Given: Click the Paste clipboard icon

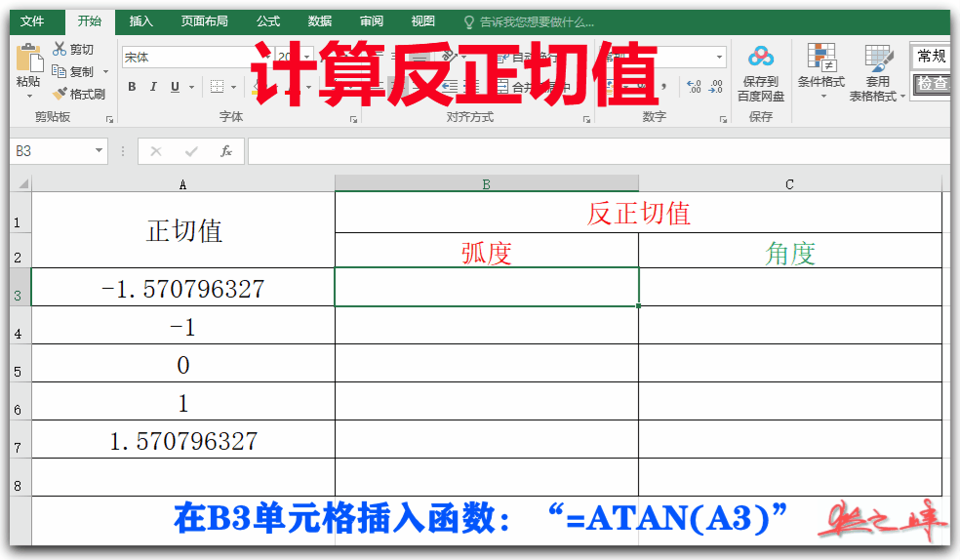Looking at the screenshot, I should click(x=28, y=59).
